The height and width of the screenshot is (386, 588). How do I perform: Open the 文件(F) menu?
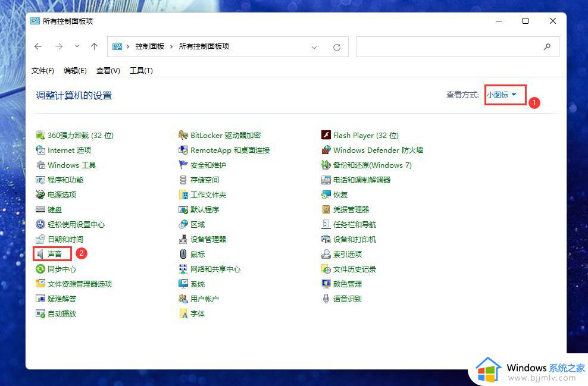coord(42,70)
